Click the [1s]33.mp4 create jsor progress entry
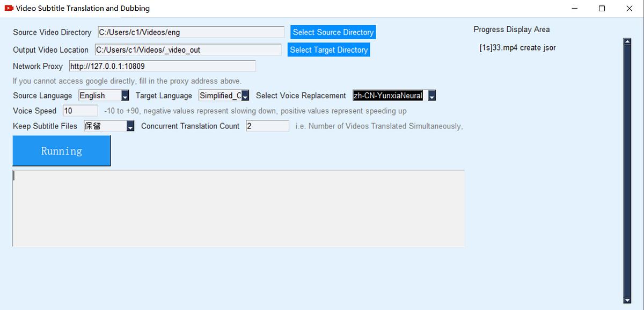644x310 pixels. click(x=517, y=47)
